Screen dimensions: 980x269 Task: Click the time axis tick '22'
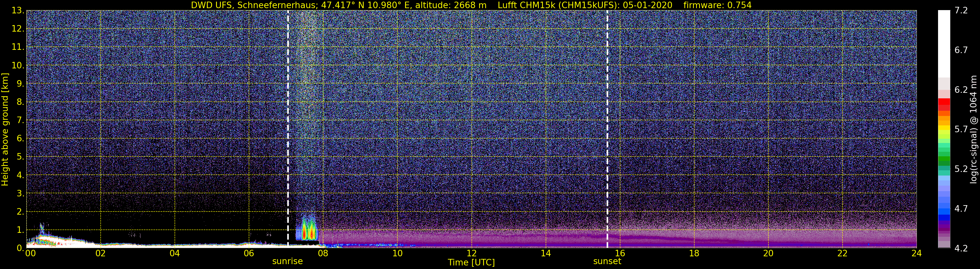click(842, 253)
